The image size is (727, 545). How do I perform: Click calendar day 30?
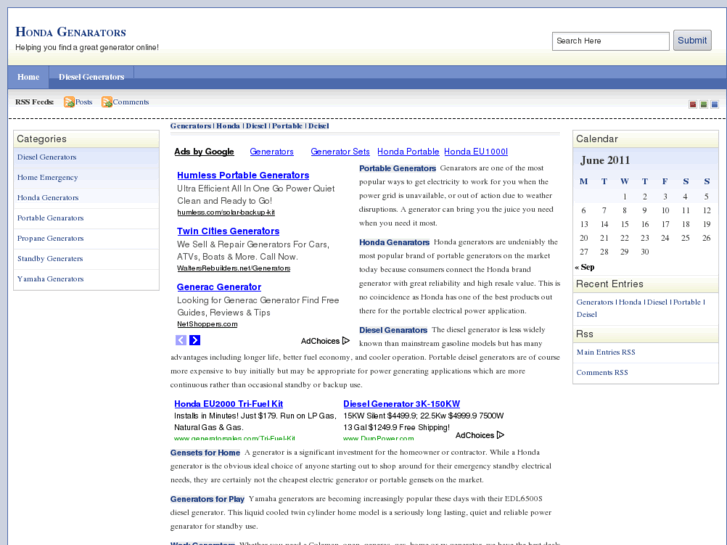tap(644, 252)
